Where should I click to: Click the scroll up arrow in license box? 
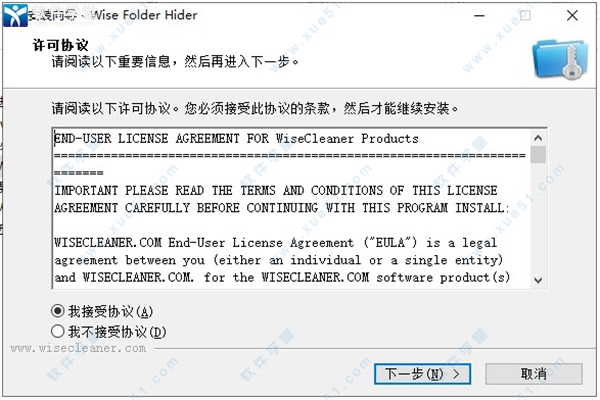click(538, 138)
